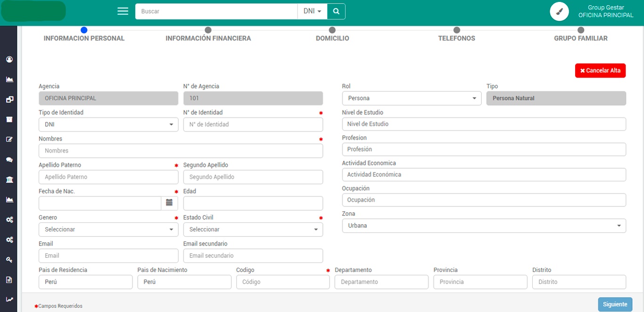Screen dimensions: 644x312
Task: Click the gears icon below the second area chart
Action: tap(9, 220)
